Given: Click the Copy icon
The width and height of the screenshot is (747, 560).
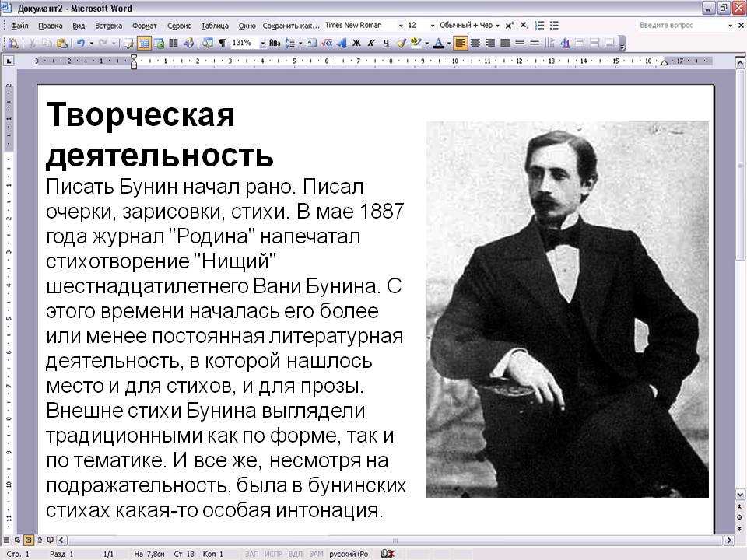Looking at the screenshot, I should [x=47, y=43].
